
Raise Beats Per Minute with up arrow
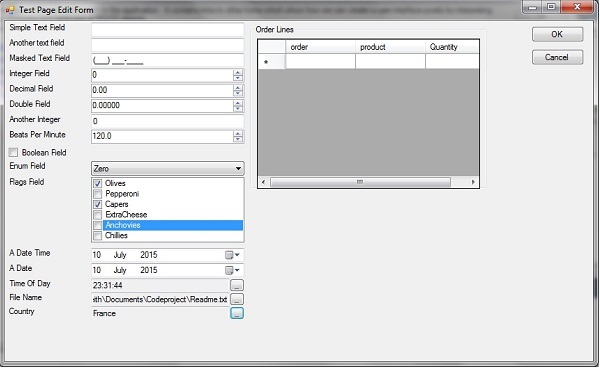[238, 134]
